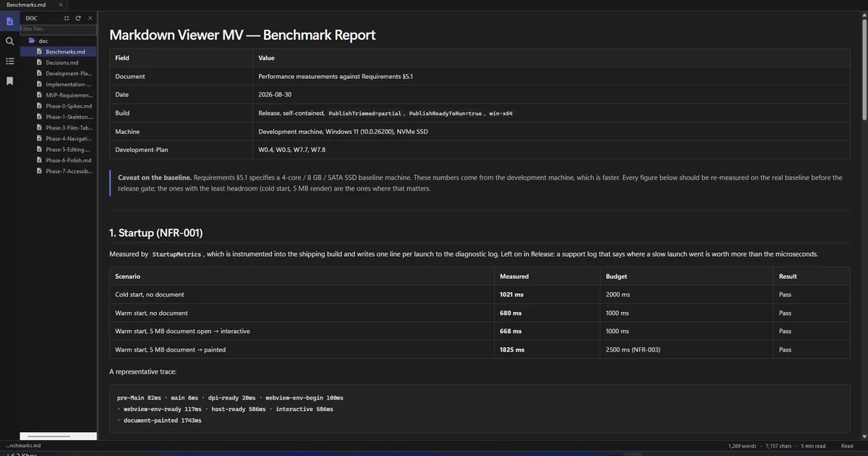The image size is (868, 456).
Task: Collapse all folders in the DOC panel
Action: pyautogui.click(x=67, y=18)
